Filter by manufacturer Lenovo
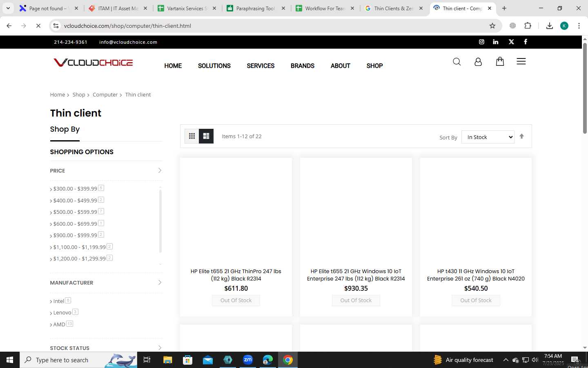 tap(62, 312)
